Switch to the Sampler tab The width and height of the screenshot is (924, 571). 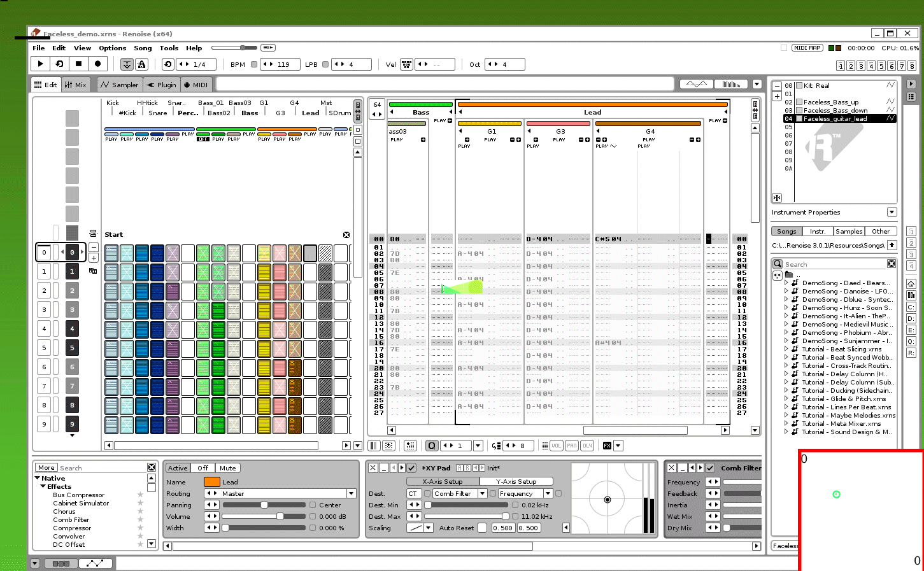[x=119, y=85]
